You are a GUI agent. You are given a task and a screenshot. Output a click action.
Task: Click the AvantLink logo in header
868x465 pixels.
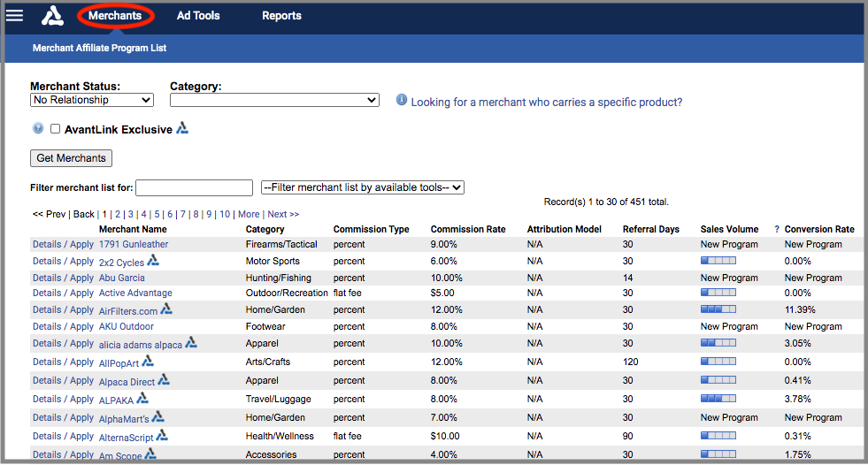52,16
